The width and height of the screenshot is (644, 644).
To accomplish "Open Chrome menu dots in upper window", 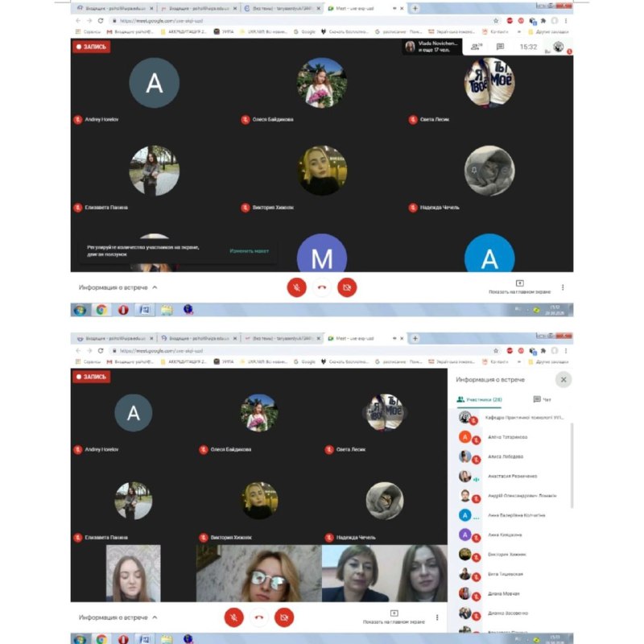I will [x=566, y=21].
